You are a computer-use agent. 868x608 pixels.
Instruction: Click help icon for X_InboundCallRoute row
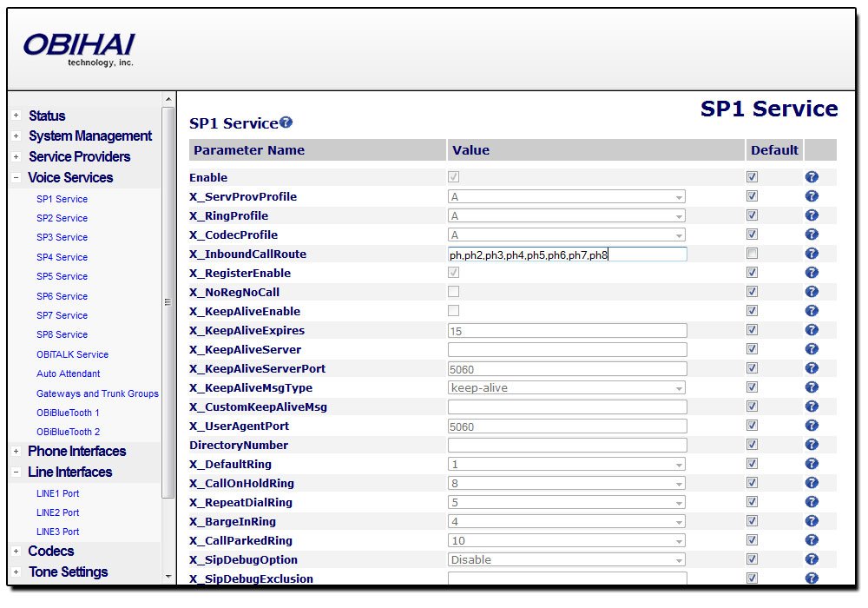coord(812,254)
